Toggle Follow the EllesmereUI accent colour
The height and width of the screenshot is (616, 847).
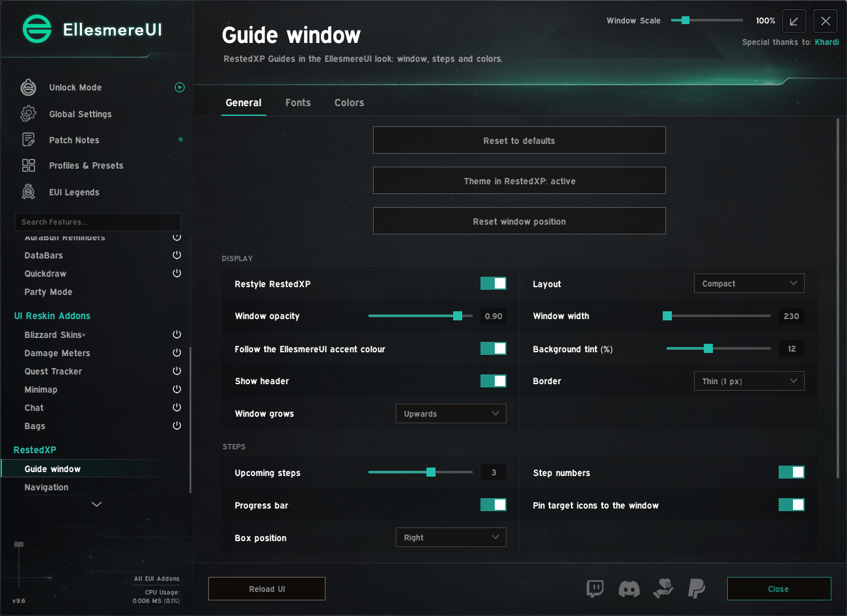point(493,348)
